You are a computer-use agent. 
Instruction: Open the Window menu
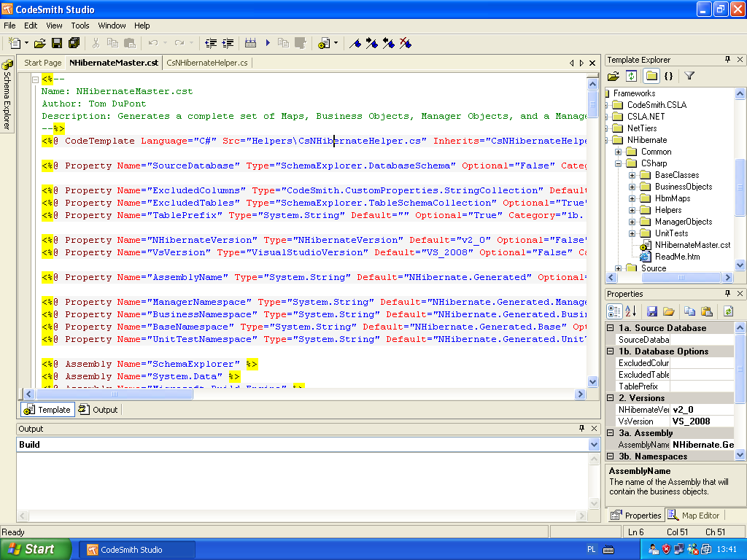click(x=112, y=26)
